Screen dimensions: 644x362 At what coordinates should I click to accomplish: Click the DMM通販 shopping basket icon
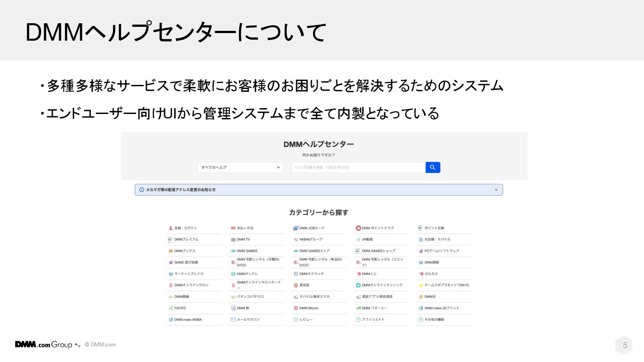[x=421, y=262]
